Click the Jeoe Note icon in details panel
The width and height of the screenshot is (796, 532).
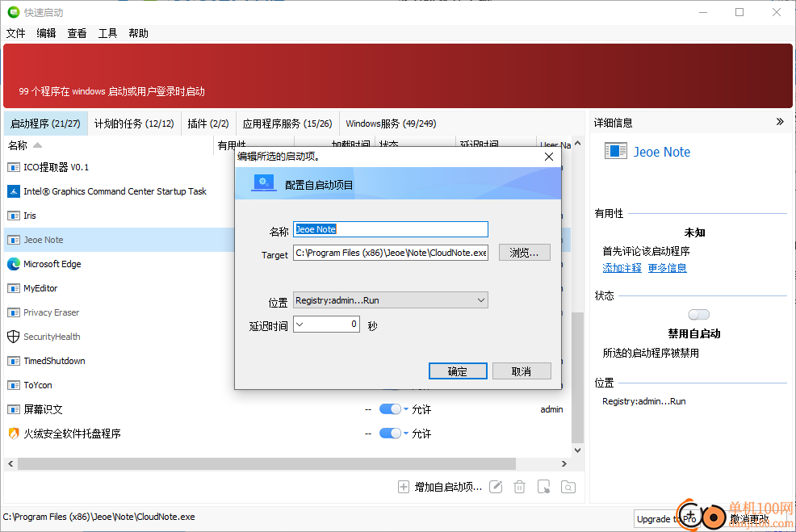pyautogui.click(x=616, y=151)
